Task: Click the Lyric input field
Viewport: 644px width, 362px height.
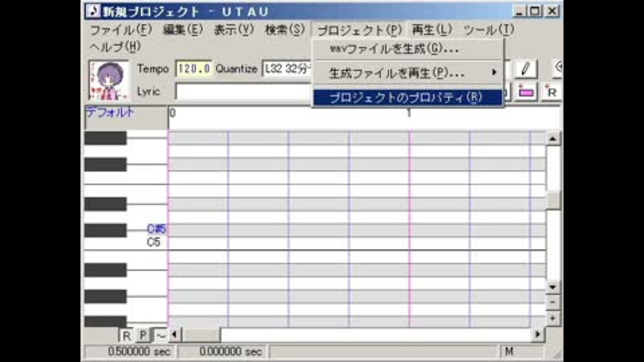Action: [243, 92]
